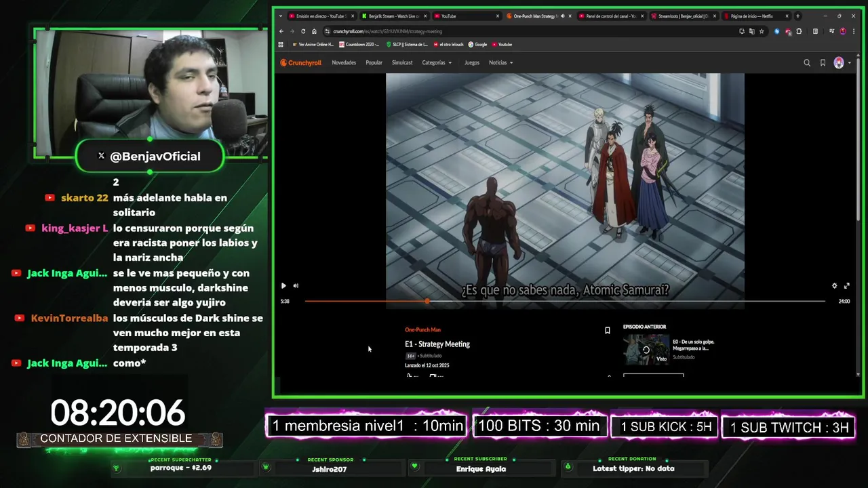This screenshot has width=868, height=488.
Task: Open the previous episode E0 thumbnail
Action: pos(646,350)
